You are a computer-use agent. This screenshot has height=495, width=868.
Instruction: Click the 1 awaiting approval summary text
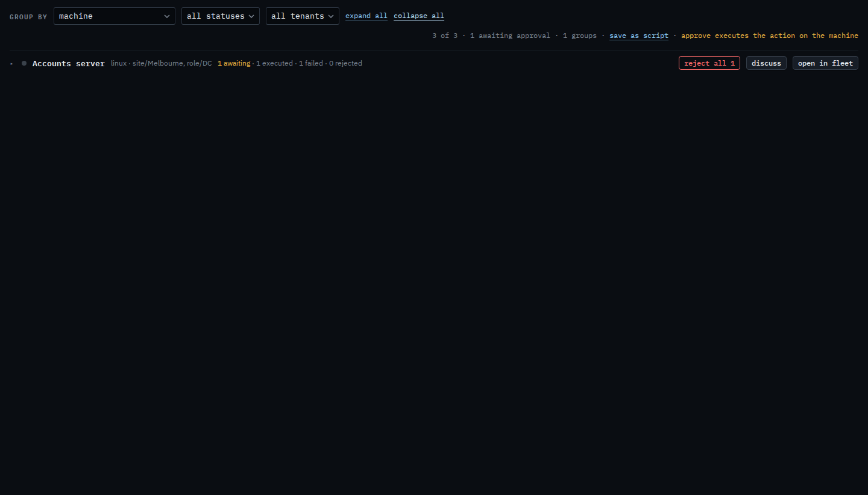(510, 36)
